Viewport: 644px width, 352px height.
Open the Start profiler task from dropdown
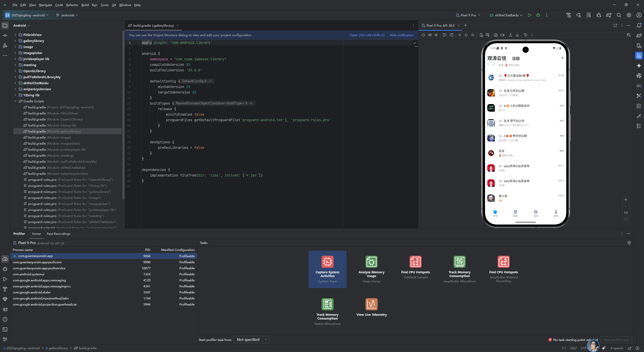[x=251, y=340]
